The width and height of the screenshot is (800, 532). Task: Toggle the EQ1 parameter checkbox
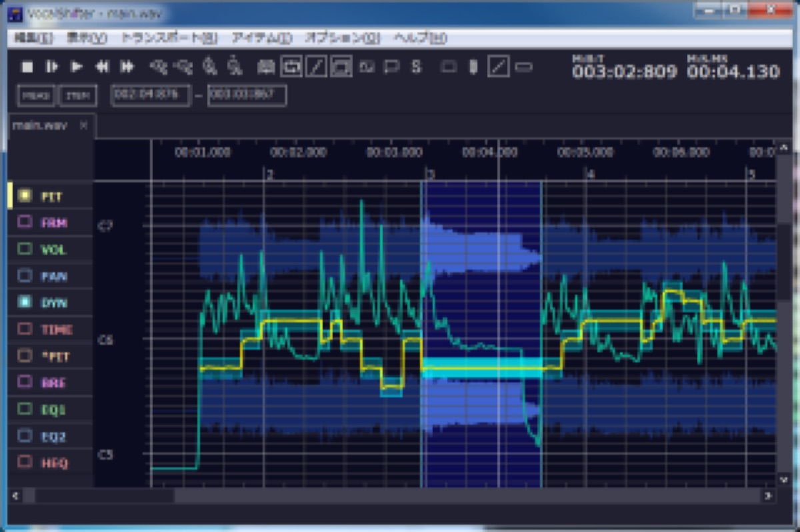point(25,409)
